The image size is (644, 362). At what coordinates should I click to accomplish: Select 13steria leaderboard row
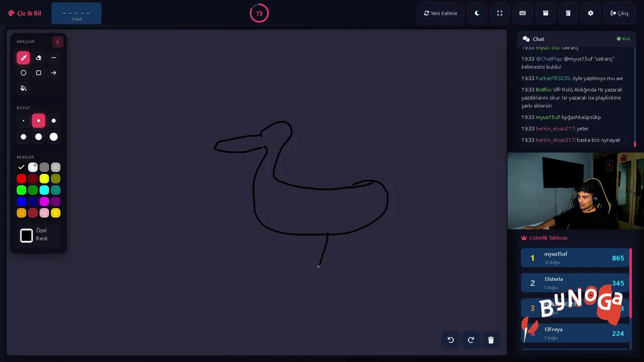coord(575,283)
